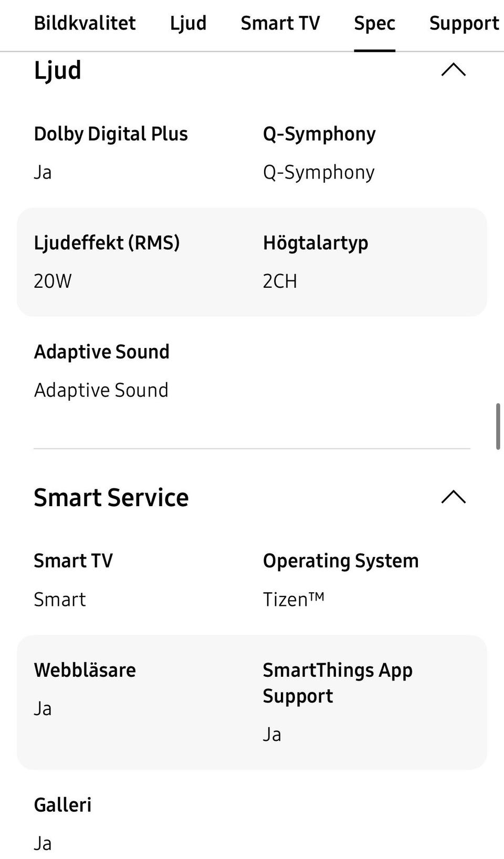Image resolution: width=504 pixels, height=859 pixels.
Task: Click the 20W sound output value
Action: (x=52, y=281)
